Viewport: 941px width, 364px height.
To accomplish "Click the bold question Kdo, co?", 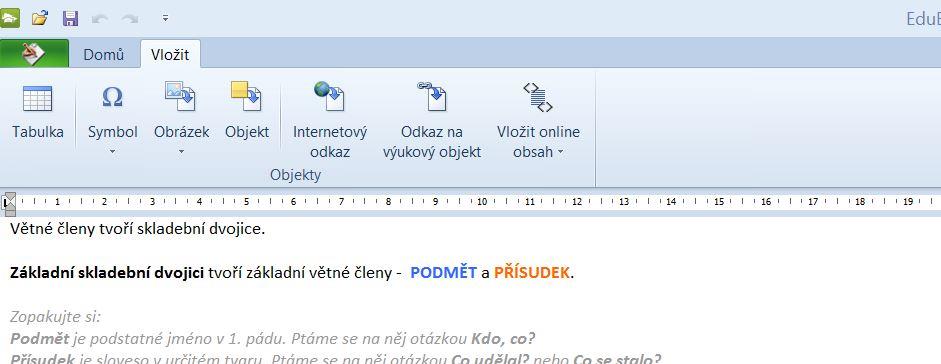I will tap(503, 339).
